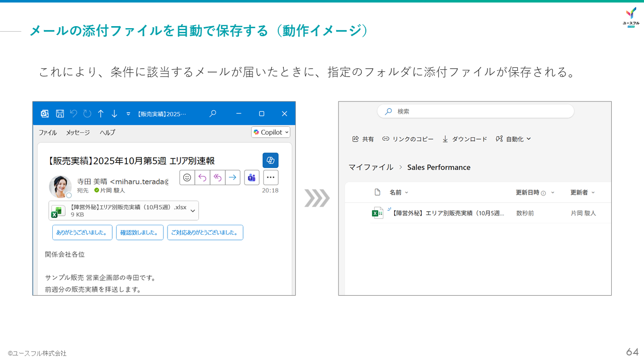Click the OneDrive 検索 search box
The image size is (644, 362).
[x=475, y=111]
